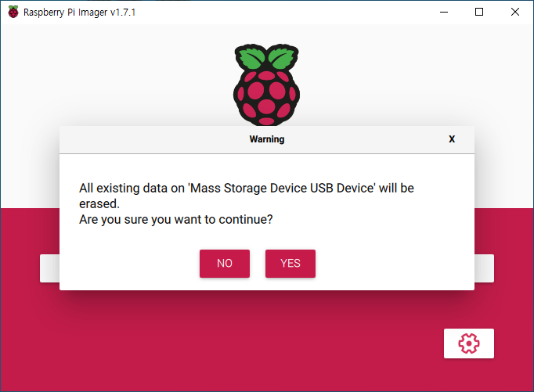
Task: Click the partially hidden white button at right
Action: [484, 268]
